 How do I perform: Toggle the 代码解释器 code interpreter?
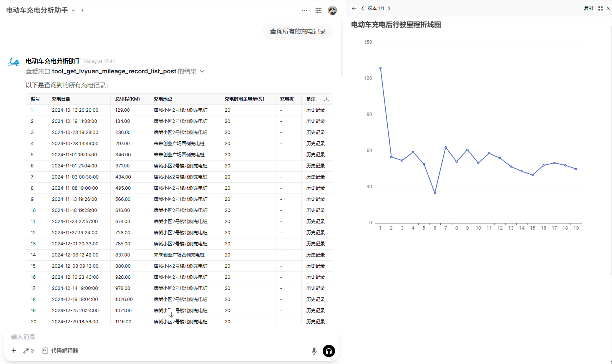(60, 351)
